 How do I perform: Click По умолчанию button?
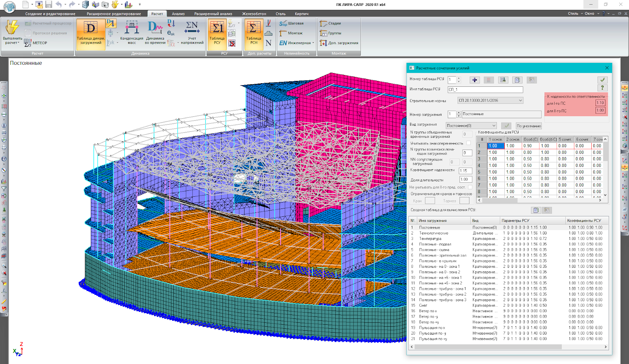tap(529, 126)
